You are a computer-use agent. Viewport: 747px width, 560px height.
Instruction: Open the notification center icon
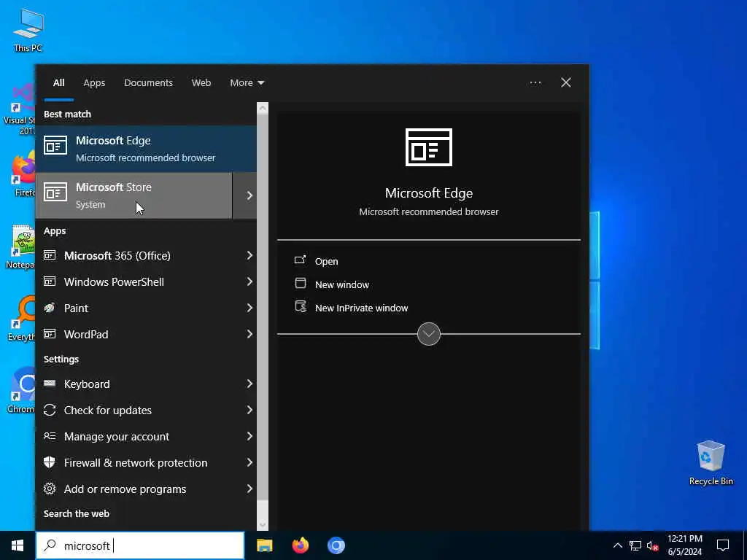pyautogui.click(x=723, y=545)
